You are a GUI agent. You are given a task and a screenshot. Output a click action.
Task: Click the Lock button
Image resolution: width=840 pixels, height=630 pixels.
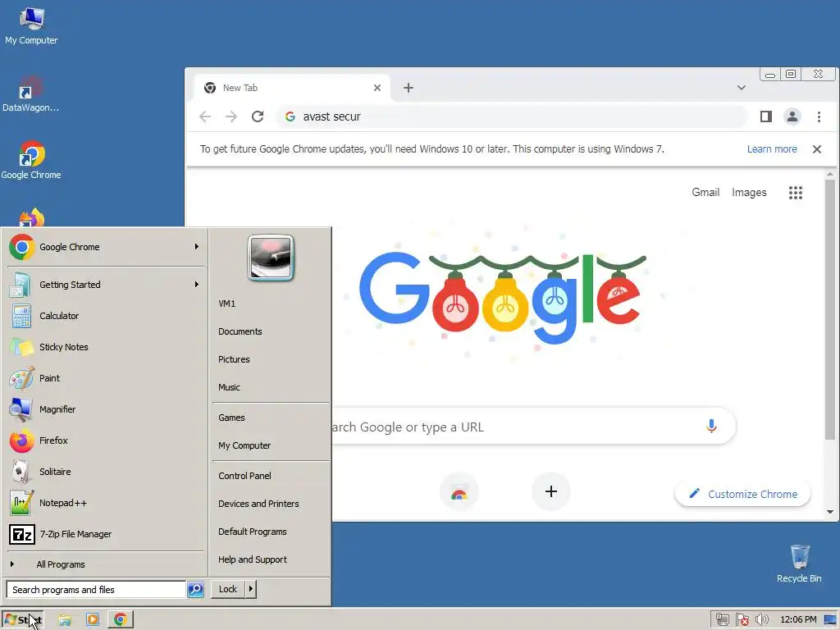pyautogui.click(x=228, y=589)
